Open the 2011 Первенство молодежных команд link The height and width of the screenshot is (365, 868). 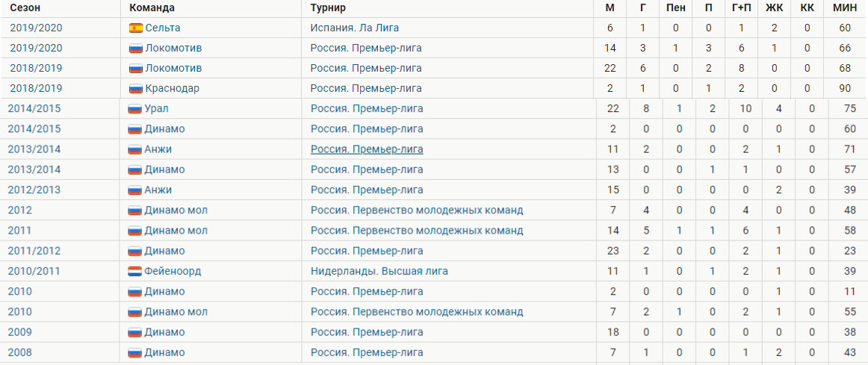pyautogui.click(x=417, y=231)
